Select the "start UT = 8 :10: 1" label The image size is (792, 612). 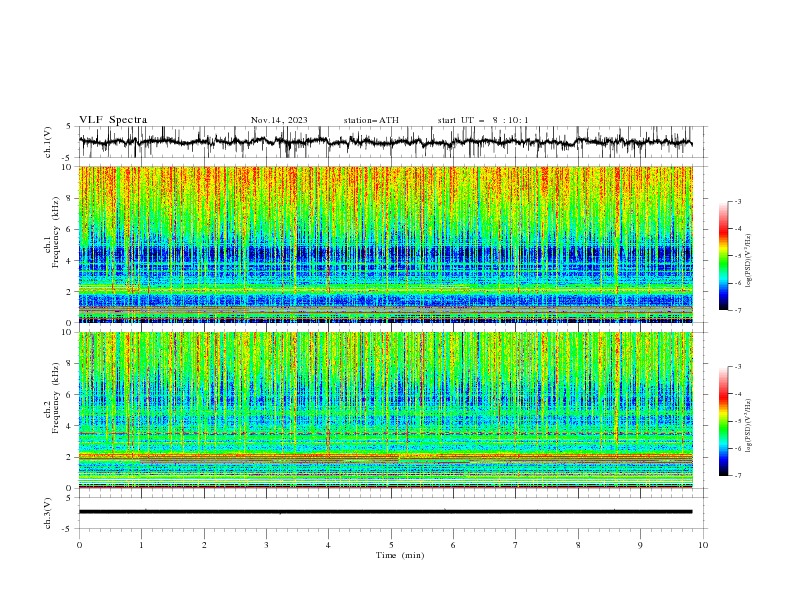coord(482,120)
